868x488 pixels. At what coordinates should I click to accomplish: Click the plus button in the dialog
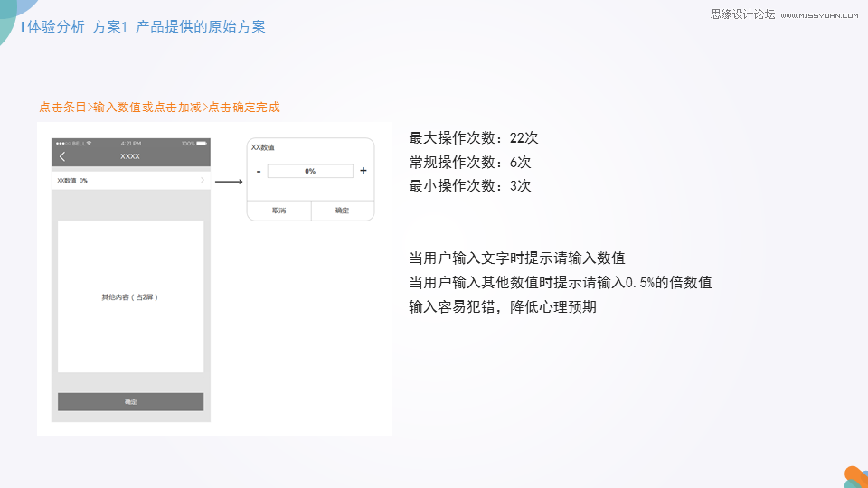tap(363, 171)
